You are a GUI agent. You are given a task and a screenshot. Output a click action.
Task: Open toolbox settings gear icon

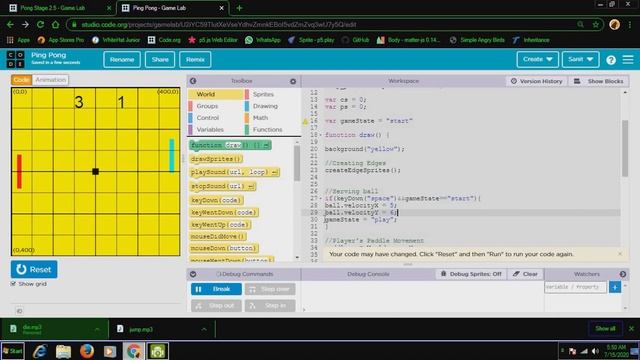293,81
